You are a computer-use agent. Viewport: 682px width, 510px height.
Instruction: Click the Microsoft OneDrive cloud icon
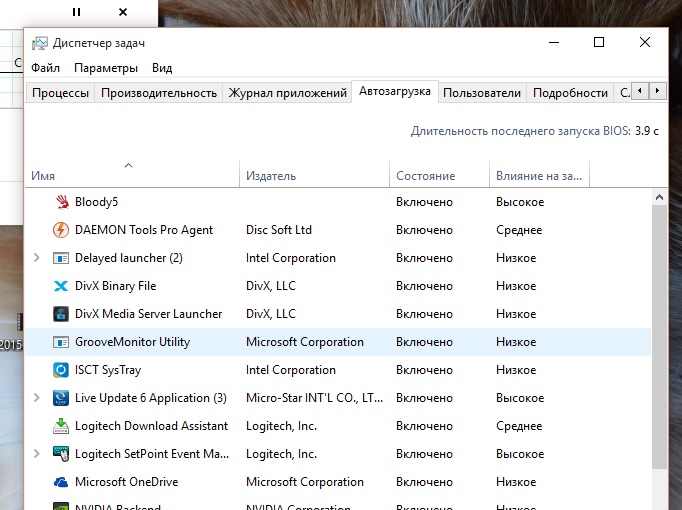tap(61, 482)
